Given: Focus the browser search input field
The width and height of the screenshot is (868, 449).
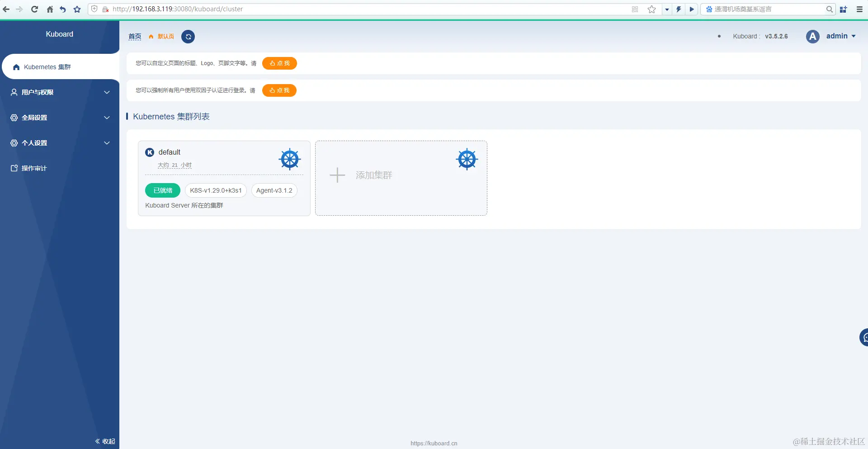Looking at the screenshot, I should [x=769, y=9].
